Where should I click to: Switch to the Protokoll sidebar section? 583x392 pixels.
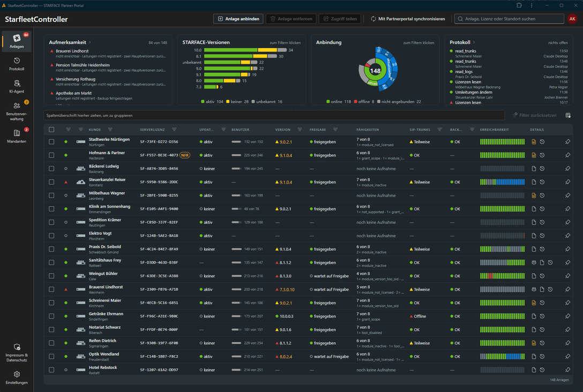(17, 64)
